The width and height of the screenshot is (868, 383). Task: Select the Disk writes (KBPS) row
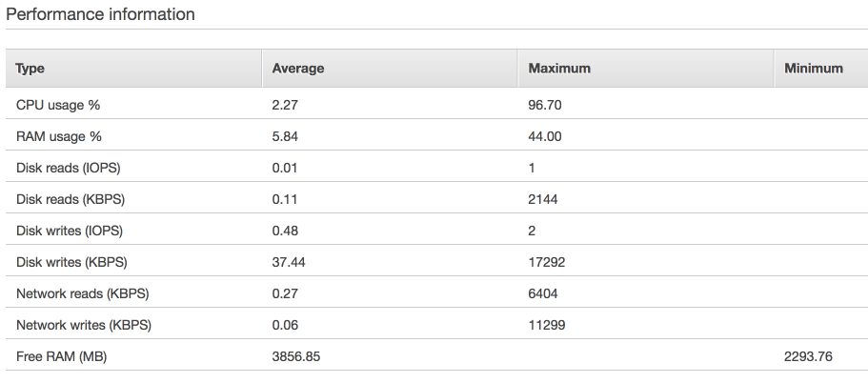[x=436, y=262]
